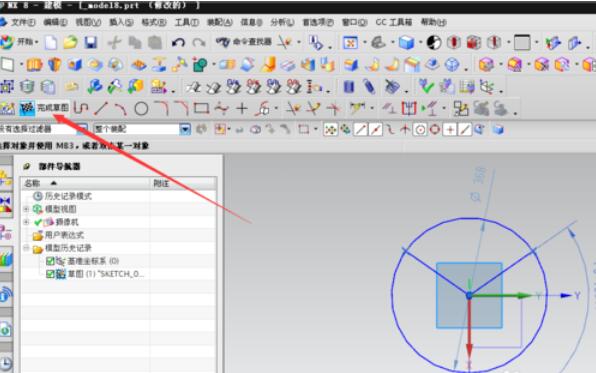The image size is (596, 373).
Task: Toggle the Enable Snap Point icon
Action: (330, 130)
